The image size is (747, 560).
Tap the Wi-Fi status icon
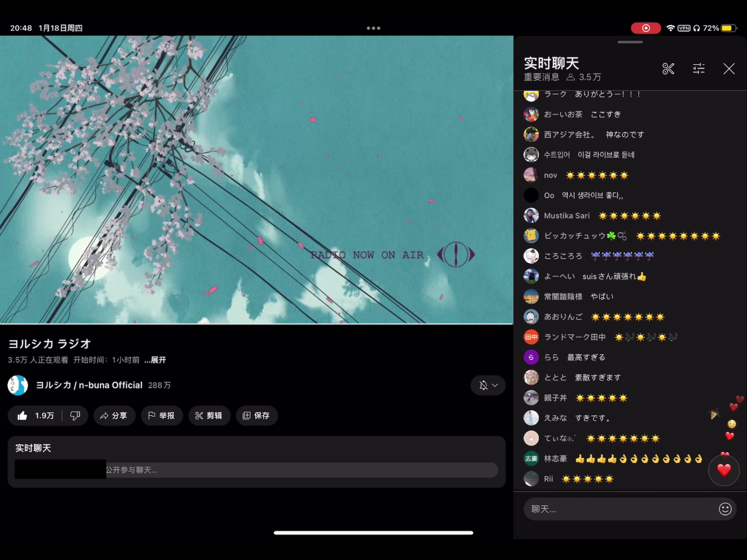pyautogui.click(x=670, y=28)
